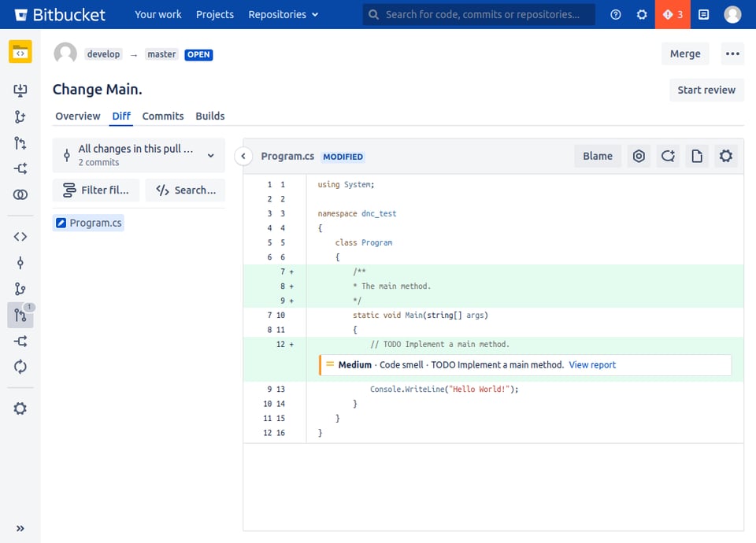Click the Bitbucket logo
756x543 pixels.
(x=61, y=14)
